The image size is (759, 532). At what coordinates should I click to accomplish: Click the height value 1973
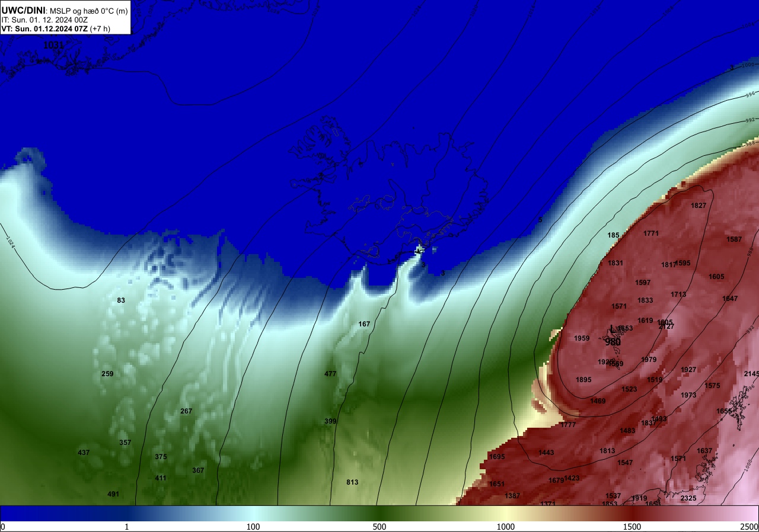click(688, 395)
